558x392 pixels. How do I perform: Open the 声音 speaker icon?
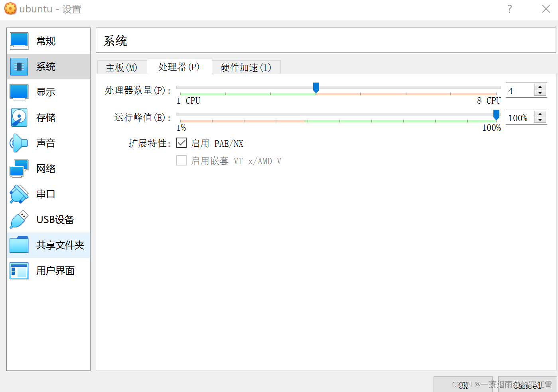(19, 143)
